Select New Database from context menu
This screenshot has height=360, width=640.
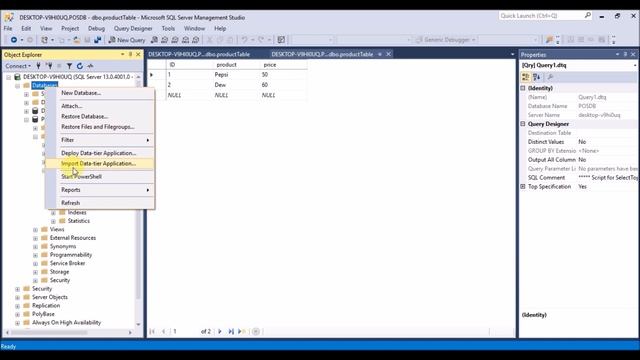point(100,93)
